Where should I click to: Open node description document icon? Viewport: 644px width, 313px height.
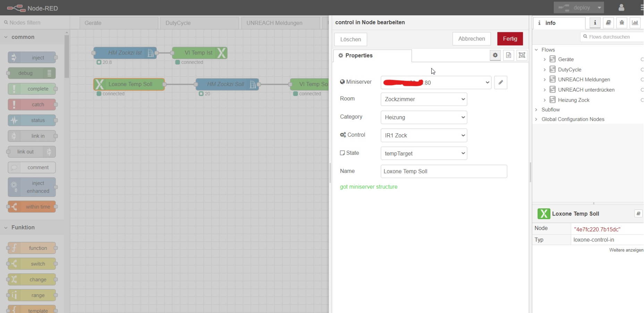click(x=509, y=55)
